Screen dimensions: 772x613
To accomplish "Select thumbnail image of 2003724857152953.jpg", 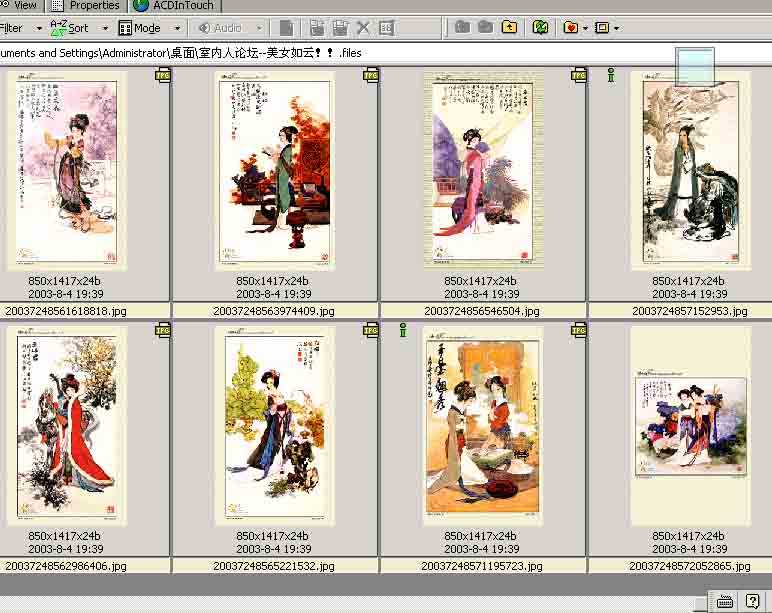I will [691, 170].
